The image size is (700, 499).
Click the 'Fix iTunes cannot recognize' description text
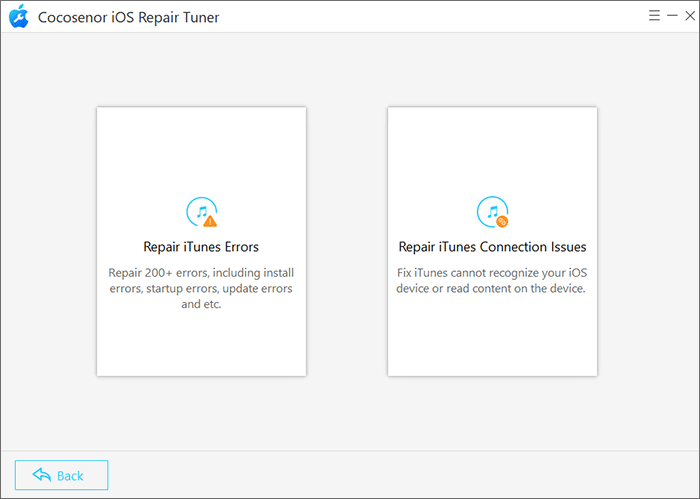pyautogui.click(x=492, y=281)
